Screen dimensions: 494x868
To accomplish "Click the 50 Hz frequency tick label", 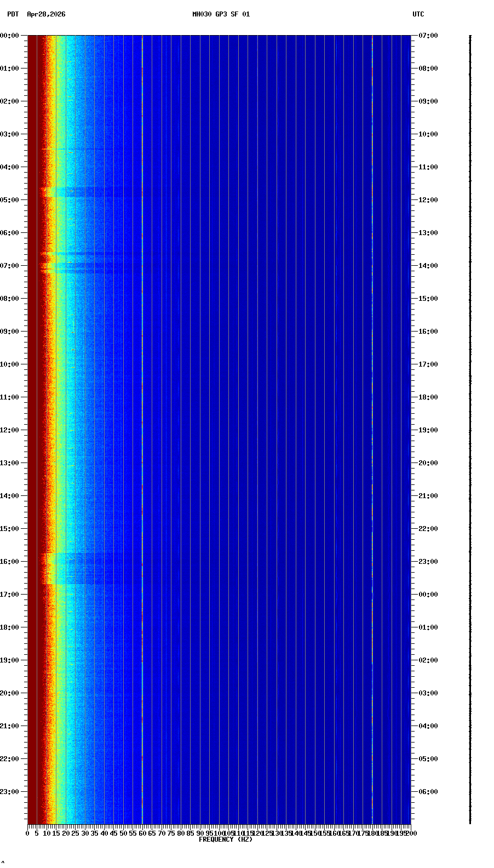I will (x=123, y=833).
